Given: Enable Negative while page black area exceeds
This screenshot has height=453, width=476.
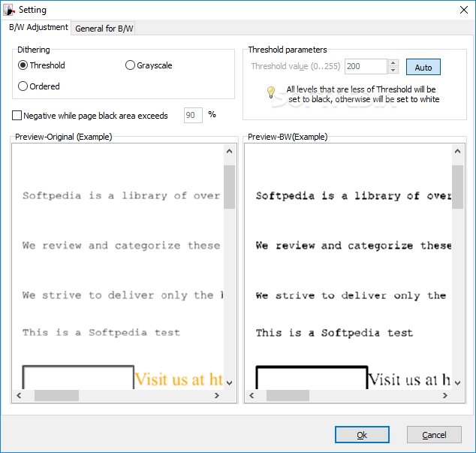Looking at the screenshot, I should pyautogui.click(x=90, y=116).
